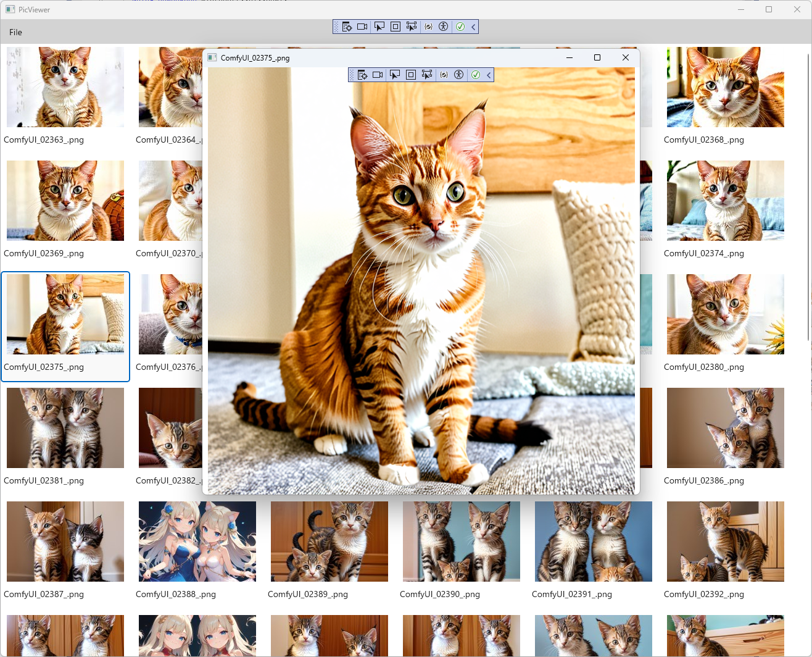
Task: Toggle Track Focused Element in image window toolbar
Action: coord(427,75)
